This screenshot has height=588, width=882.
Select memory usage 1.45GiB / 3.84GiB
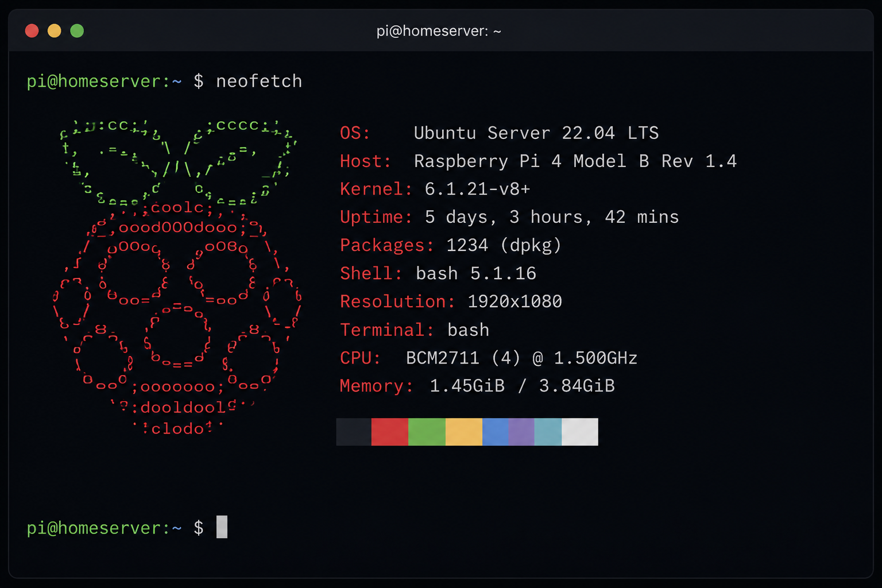[522, 386]
